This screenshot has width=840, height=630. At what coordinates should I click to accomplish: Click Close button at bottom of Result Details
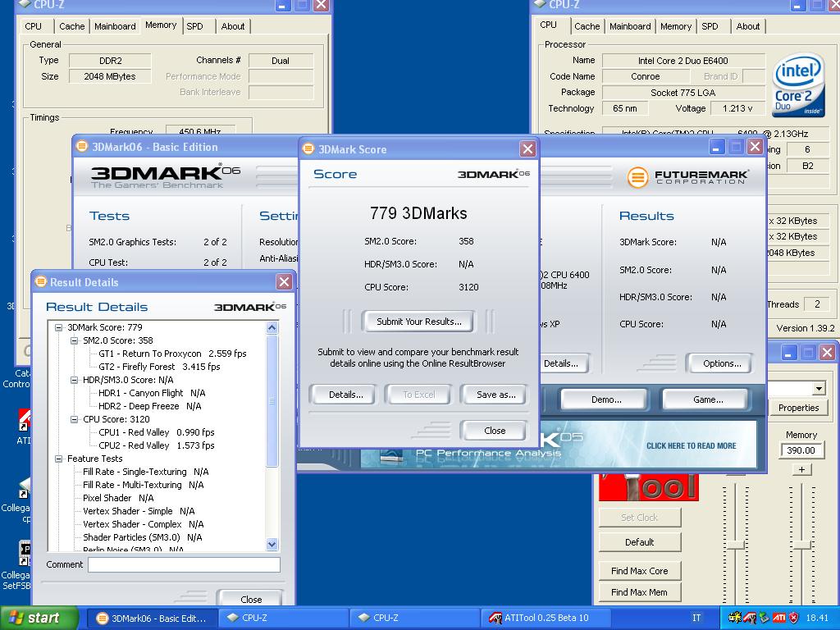click(x=251, y=599)
